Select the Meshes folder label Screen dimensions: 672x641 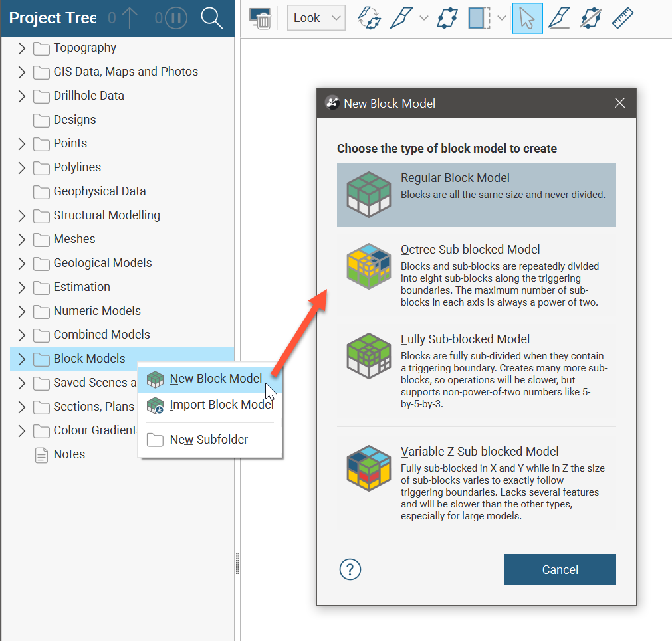pyautogui.click(x=74, y=239)
